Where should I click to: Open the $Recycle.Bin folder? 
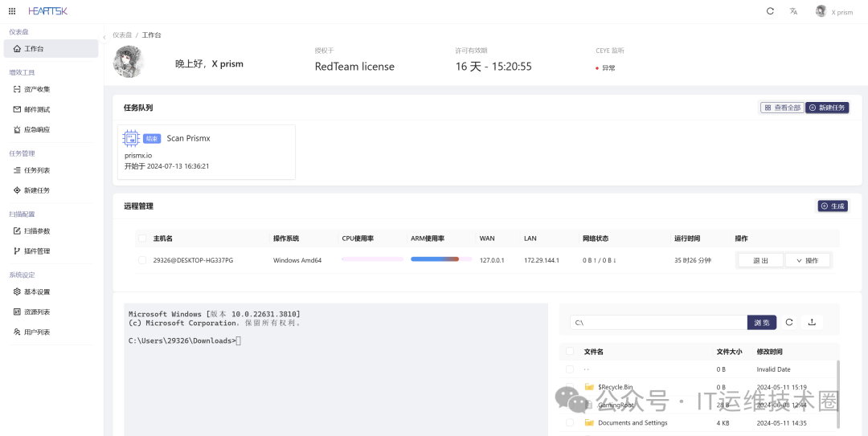tap(615, 387)
